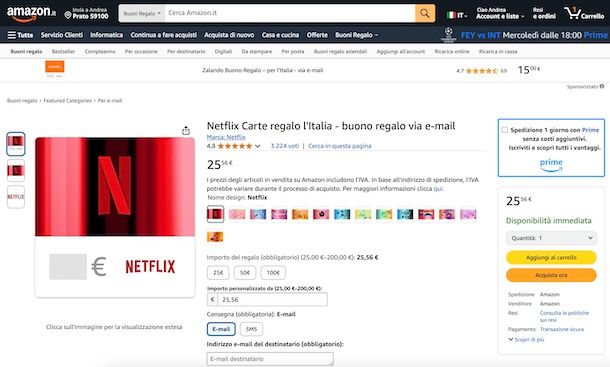The image size is (610, 367).
Task: Open Transazione sicura link
Action: tap(562, 329)
